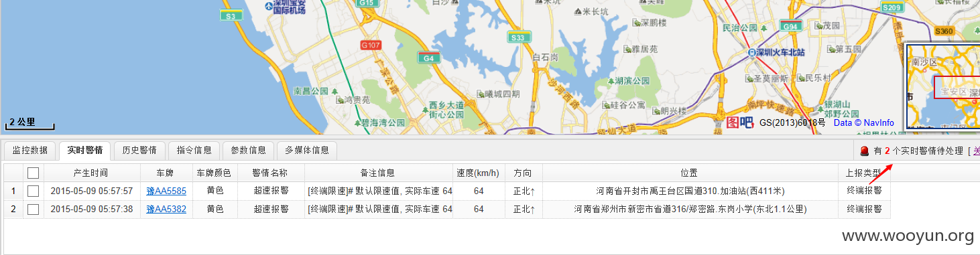This screenshot has width=980, height=255.
Task: Click the G107 highway shield on map
Action: [x=371, y=46]
